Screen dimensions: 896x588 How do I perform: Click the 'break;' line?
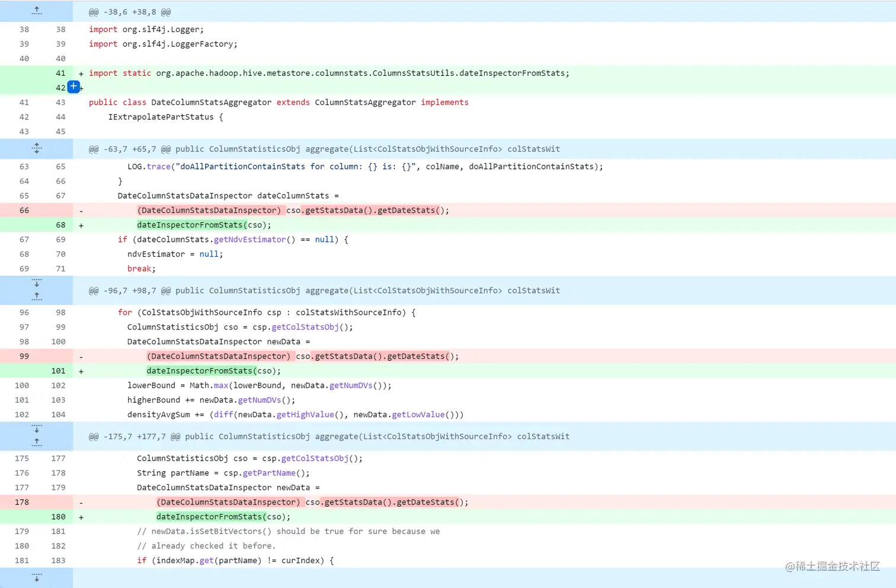point(141,269)
